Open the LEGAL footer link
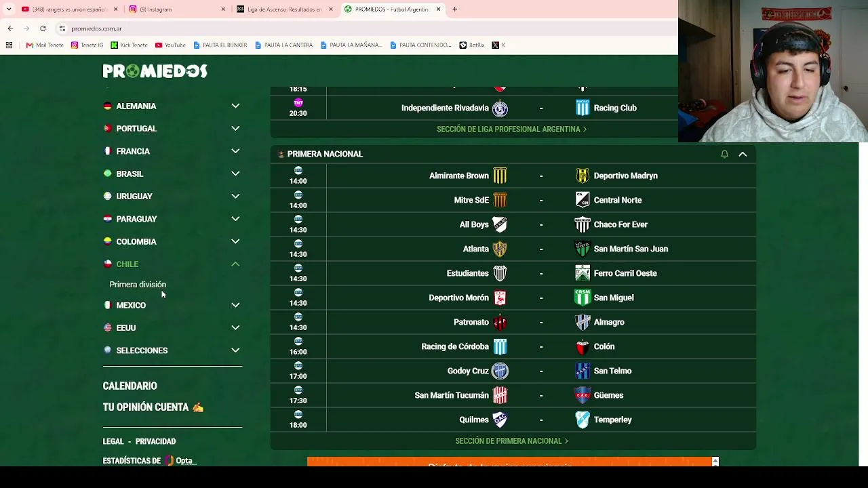Viewport: 868px width, 488px height. coord(113,441)
